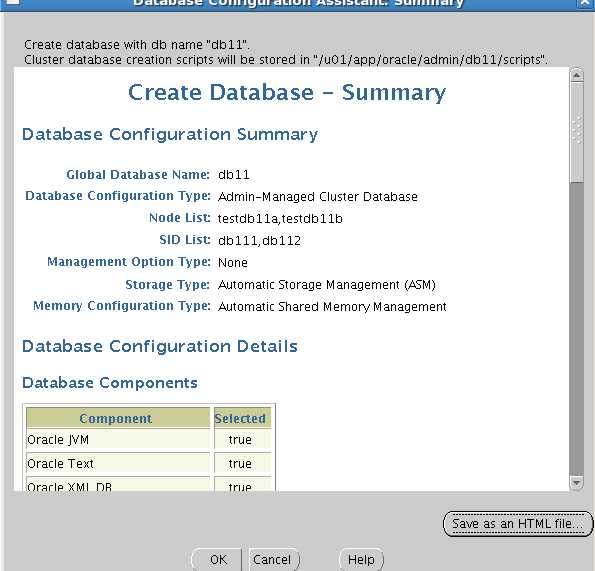The width and height of the screenshot is (595, 571).
Task: Click the Memory Configuration Type label
Action: (x=122, y=306)
